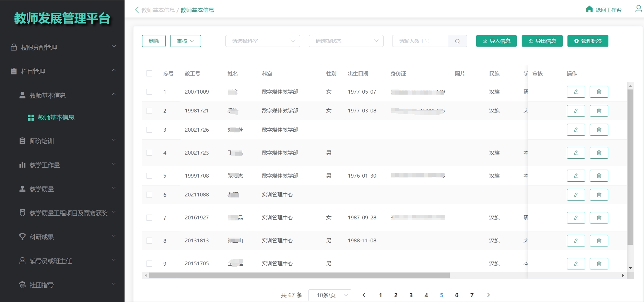Go to previous page arrow
Viewport: 644px width, 302px height.
pos(364,295)
